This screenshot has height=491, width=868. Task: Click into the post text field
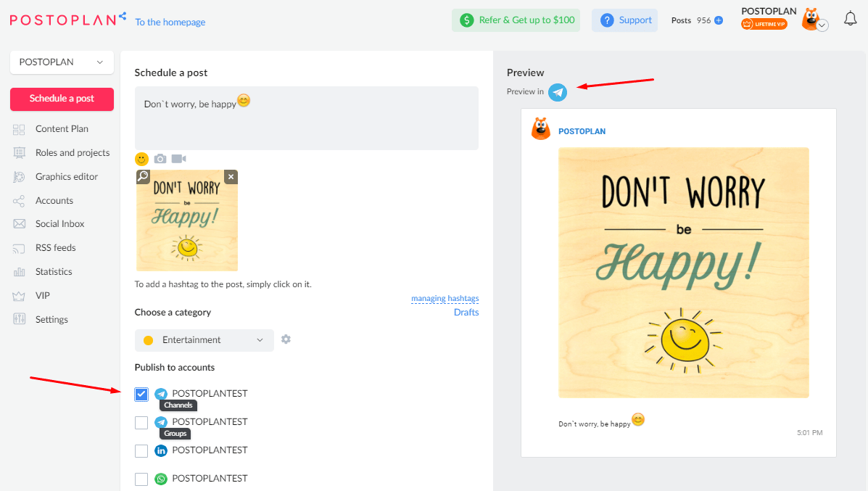point(307,118)
